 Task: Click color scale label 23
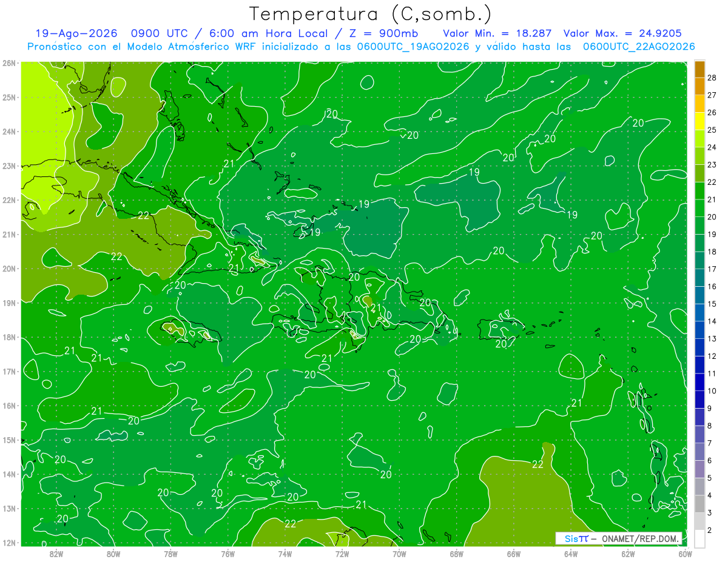712,164
